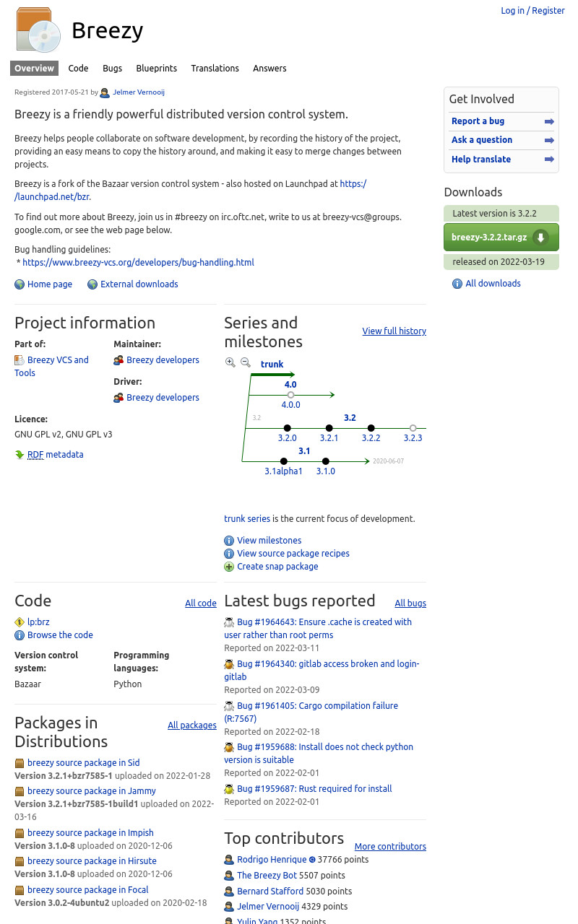Select the 3.2.3 milestone on the timeline
The width and height of the screenshot is (578, 924).
tap(413, 438)
